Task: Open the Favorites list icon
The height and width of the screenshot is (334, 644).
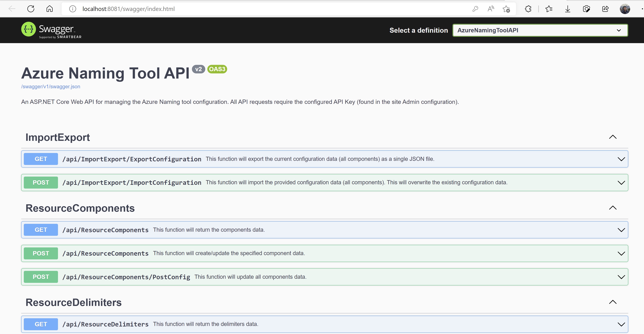Action: click(549, 9)
